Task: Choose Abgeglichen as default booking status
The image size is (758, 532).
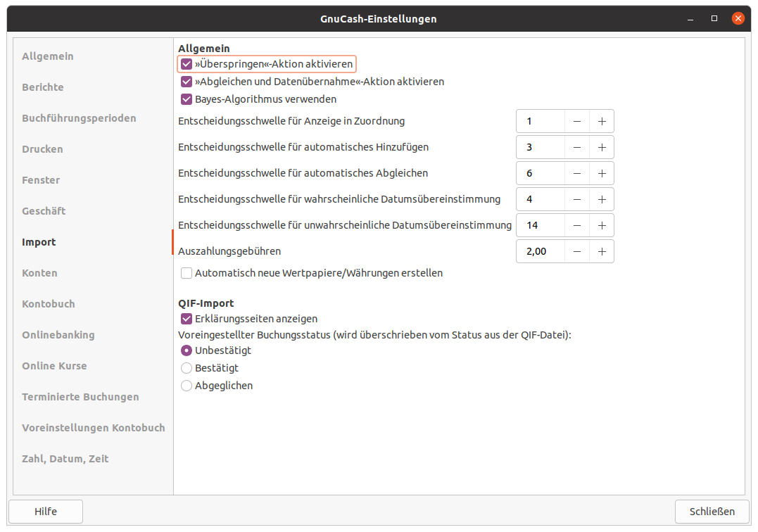Action: click(187, 386)
